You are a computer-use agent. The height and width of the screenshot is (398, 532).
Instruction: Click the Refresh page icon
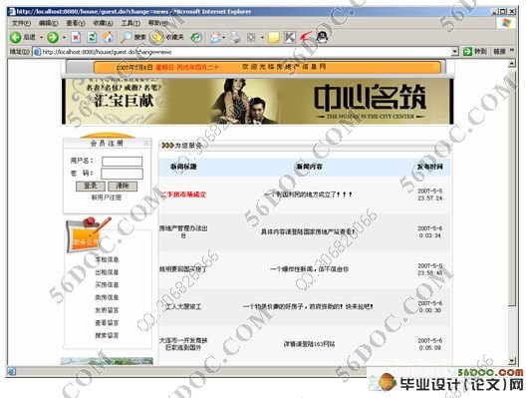click(92, 37)
